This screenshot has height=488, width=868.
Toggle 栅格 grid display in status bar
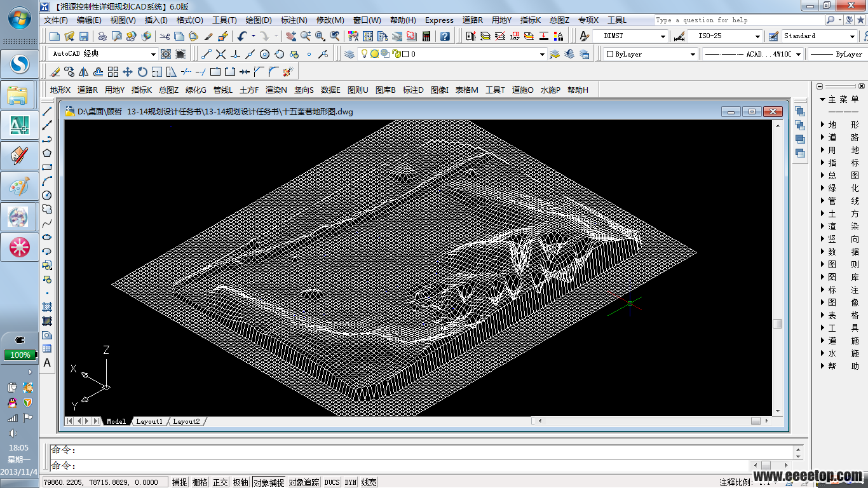[x=200, y=482]
